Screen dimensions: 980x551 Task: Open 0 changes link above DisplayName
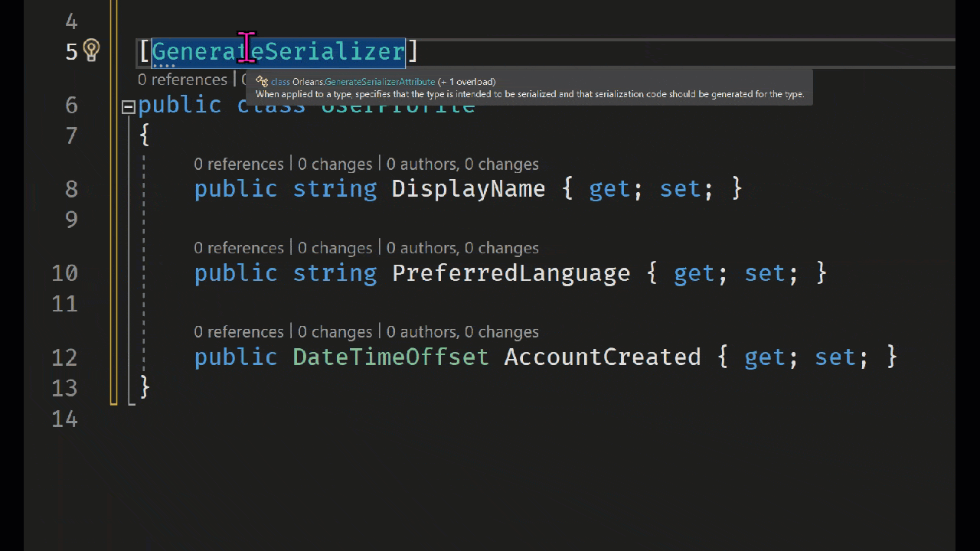[x=335, y=164]
